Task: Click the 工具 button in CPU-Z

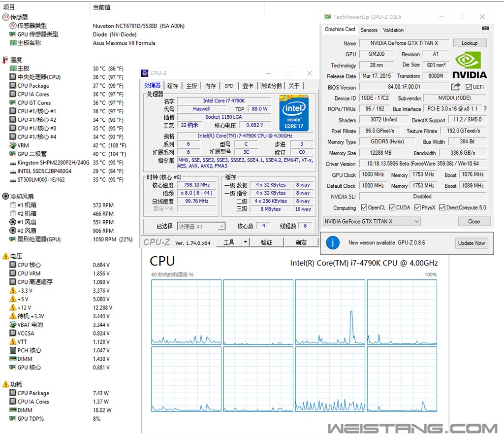Action: coord(229,242)
